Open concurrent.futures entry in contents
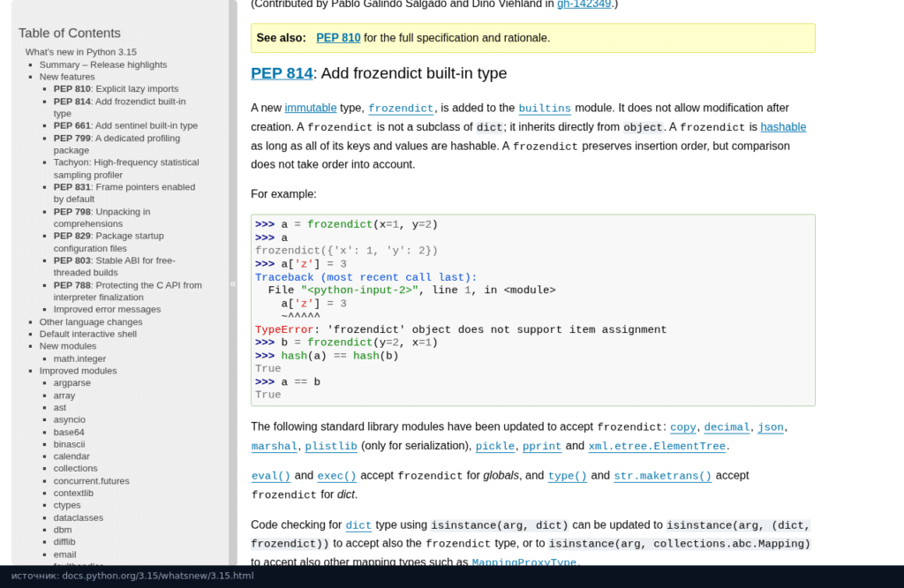 pos(91,481)
